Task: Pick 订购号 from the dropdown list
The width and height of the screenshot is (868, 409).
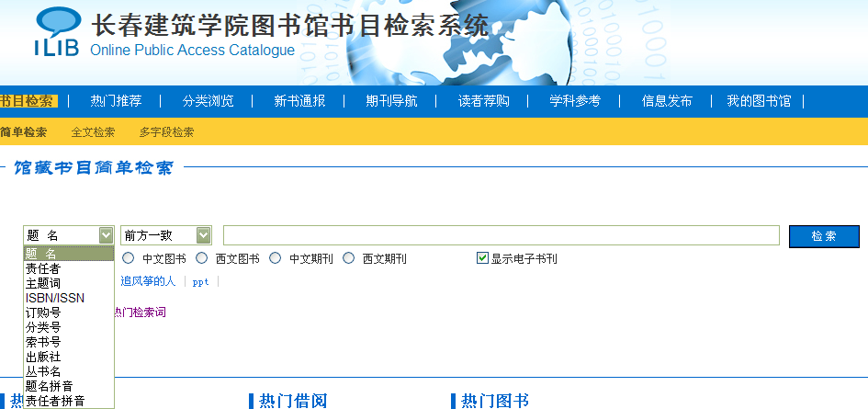Action: point(69,312)
